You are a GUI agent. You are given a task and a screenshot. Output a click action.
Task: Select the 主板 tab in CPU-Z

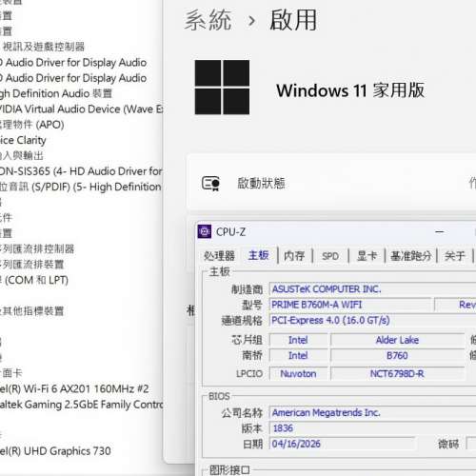tap(258, 255)
